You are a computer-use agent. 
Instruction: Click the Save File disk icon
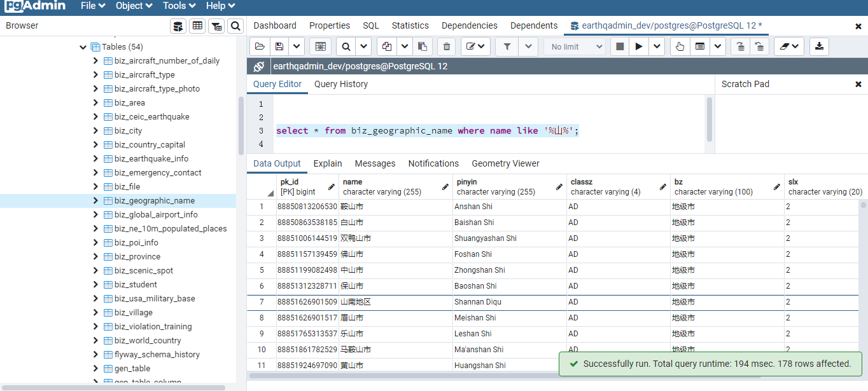pyautogui.click(x=279, y=46)
